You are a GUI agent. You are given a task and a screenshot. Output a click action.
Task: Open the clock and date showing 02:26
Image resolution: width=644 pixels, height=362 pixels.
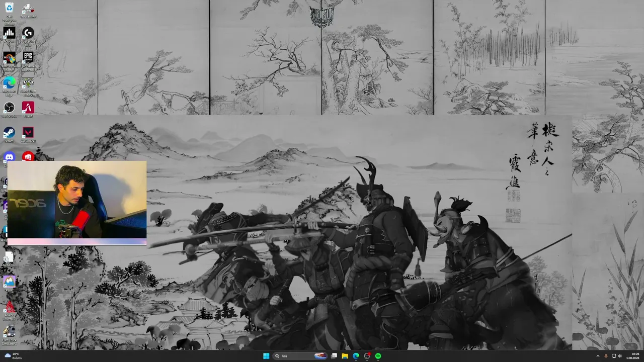[x=632, y=356]
